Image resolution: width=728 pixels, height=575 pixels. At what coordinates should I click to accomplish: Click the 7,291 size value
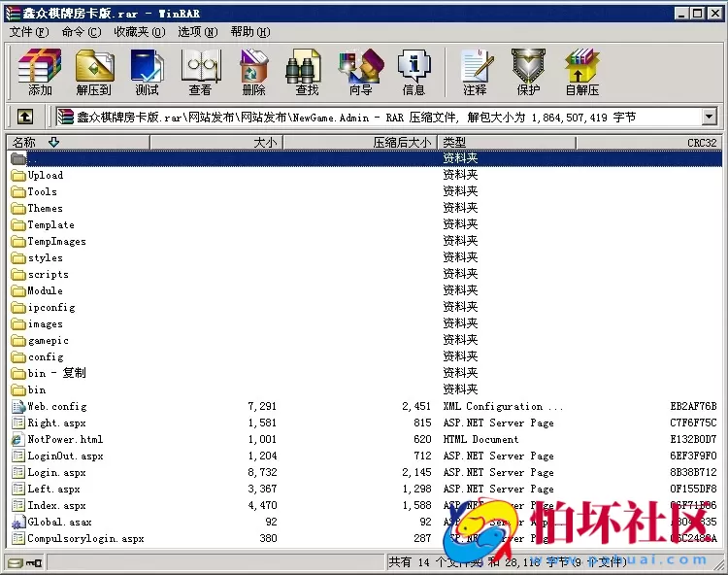pos(262,406)
